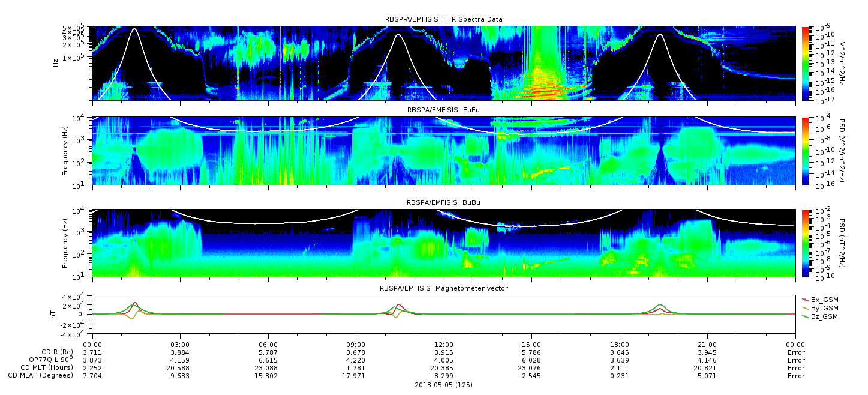Select the Bx_GSM legend entry
The image size is (868, 395).
[820, 299]
